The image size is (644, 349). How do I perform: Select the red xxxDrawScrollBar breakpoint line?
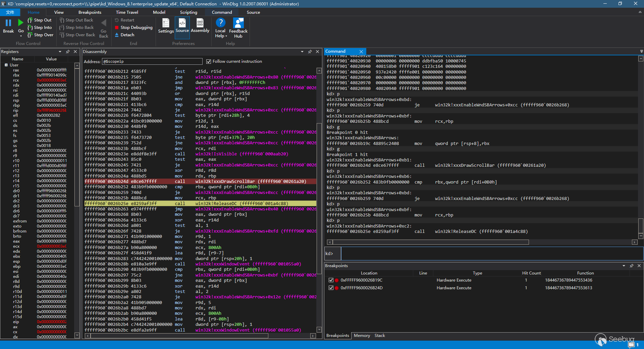200,182
